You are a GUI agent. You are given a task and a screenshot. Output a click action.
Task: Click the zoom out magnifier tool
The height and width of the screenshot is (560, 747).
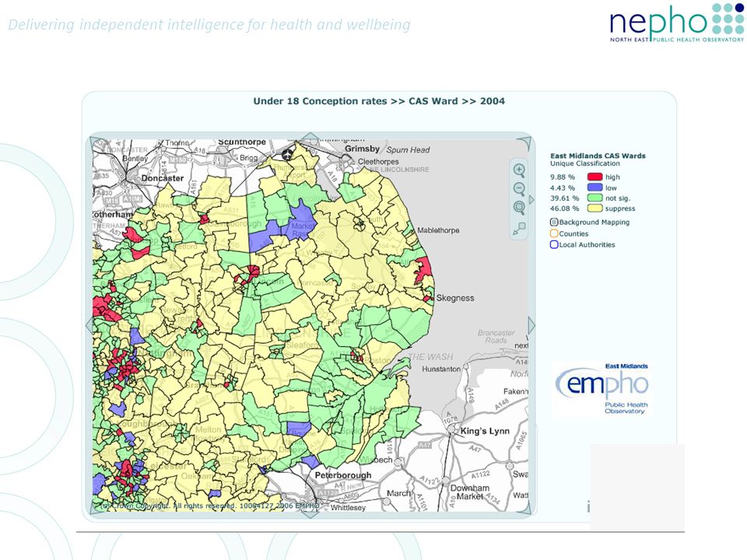pos(519,188)
